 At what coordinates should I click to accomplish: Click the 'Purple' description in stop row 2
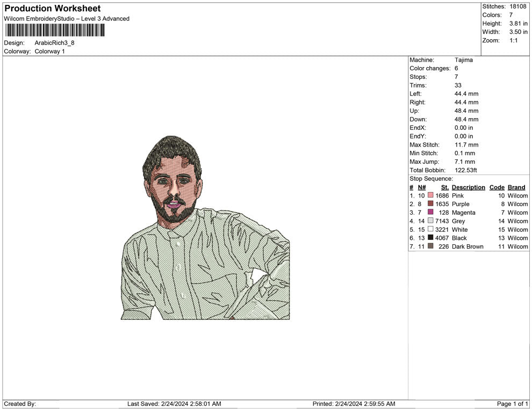[461, 204]
